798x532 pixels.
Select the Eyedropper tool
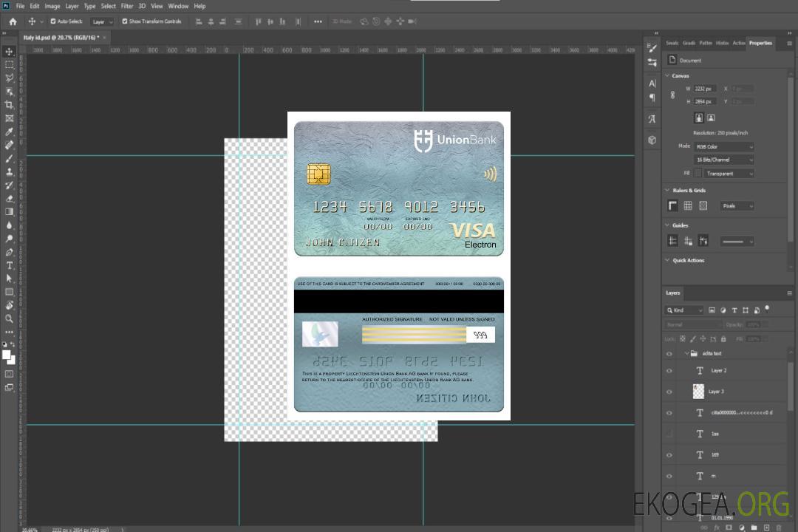(x=9, y=132)
